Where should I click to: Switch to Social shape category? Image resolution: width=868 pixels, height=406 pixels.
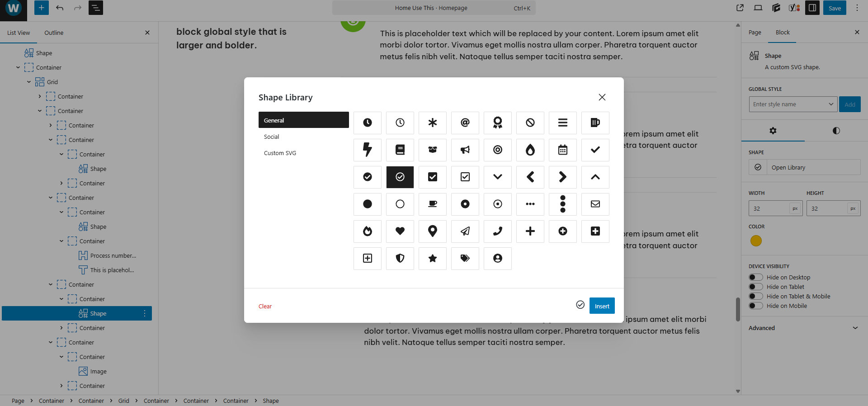272,137
